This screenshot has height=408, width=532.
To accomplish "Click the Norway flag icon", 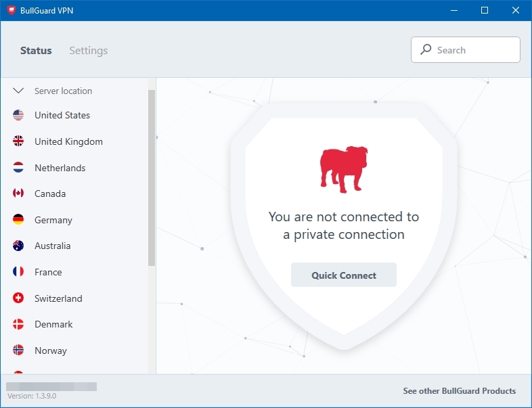I will 18,350.
